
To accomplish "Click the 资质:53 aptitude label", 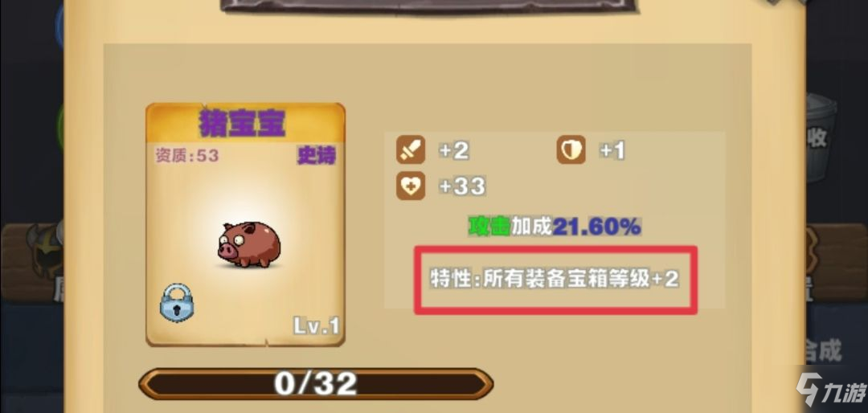I will point(186,156).
